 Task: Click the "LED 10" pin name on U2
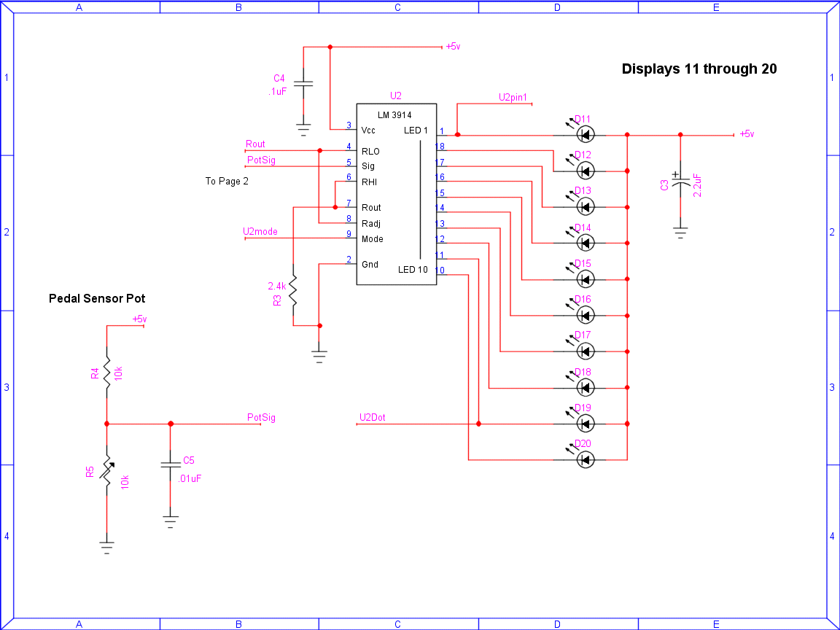(x=413, y=270)
